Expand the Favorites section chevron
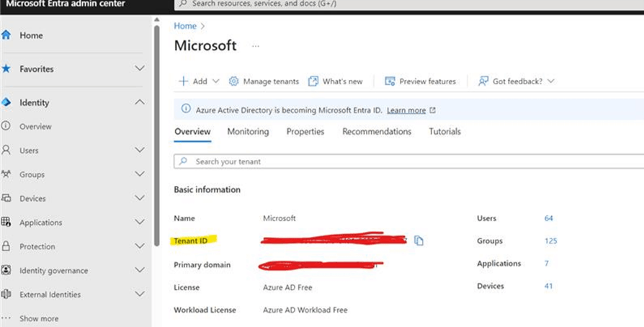The image size is (644, 327). pyautogui.click(x=140, y=68)
